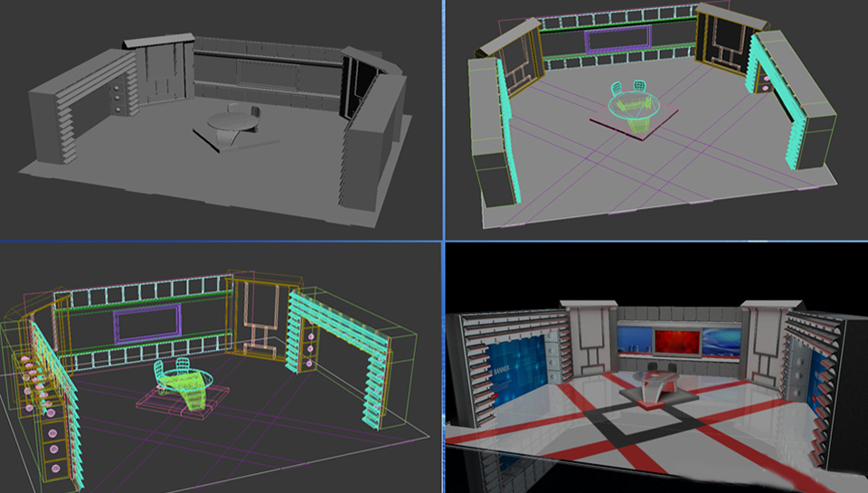Image resolution: width=868 pixels, height=493 pixels.
Task: Click the horizontal divider between the left viewports
Action: tap(217, 242)
